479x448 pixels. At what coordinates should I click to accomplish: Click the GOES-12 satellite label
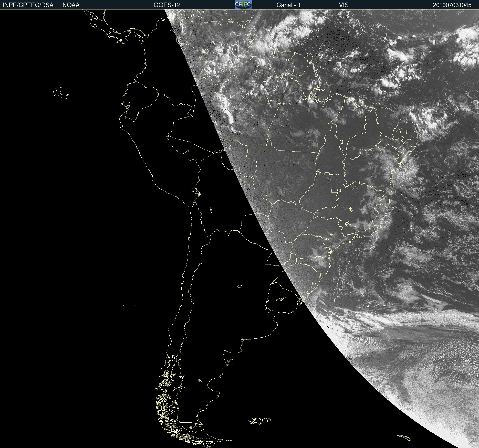(167, 5)
